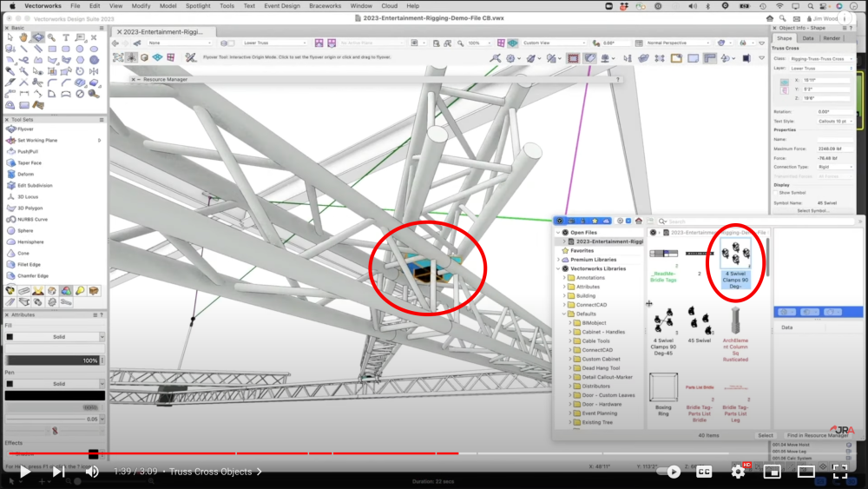Toggle video fullscreen mode
The width and height of the screenshot is (868, 489).
(x=839, y=472)
